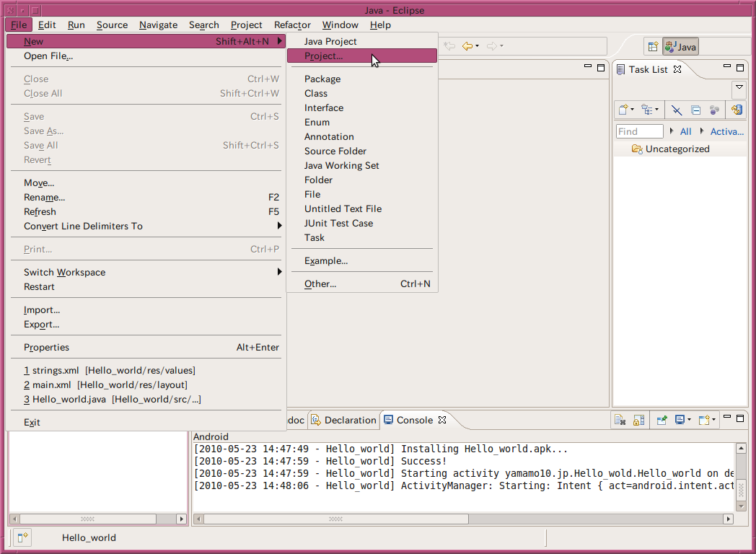This screenshot has width=756, height=554.
Task: Click the Find field in Task List
Action: pos(640,131)
